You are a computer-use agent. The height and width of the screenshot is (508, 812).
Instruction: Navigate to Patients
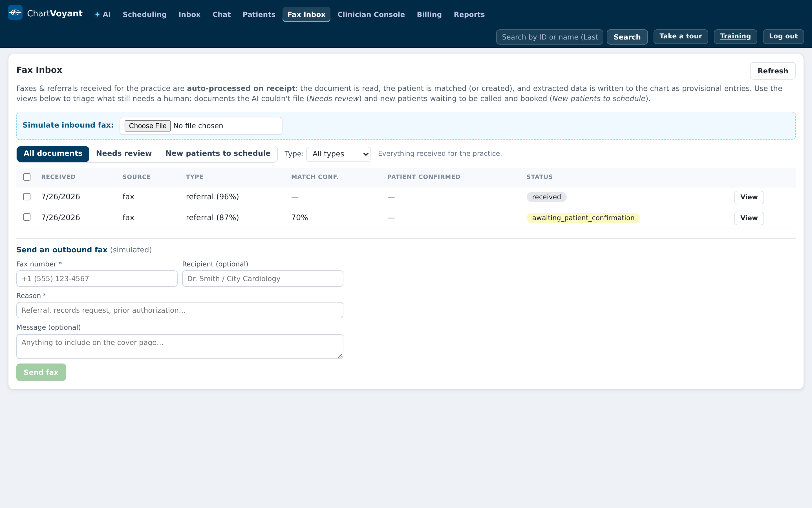point(259,14)
